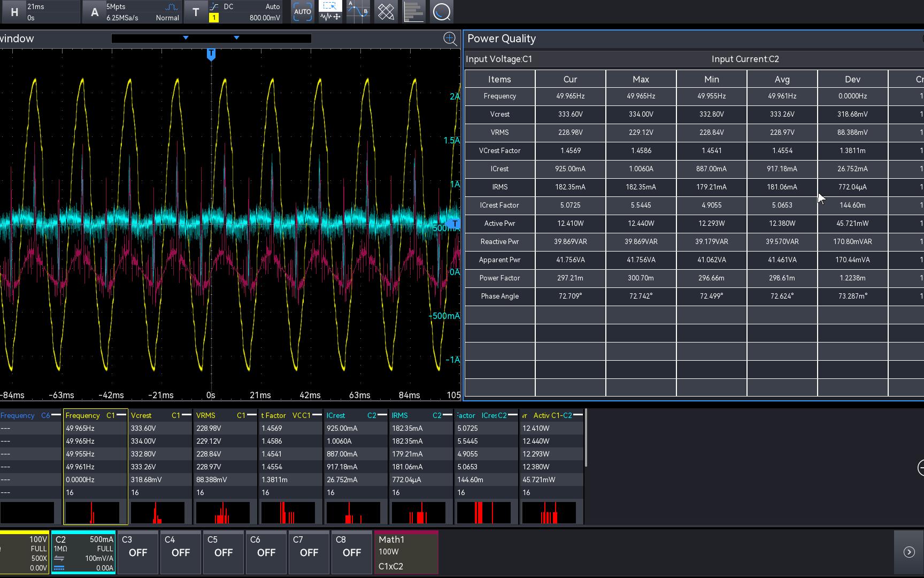The height and width of the screenshot is (578, 924).
Task: Open the ruler and pencil measurement tool
Action: point(386,12)
